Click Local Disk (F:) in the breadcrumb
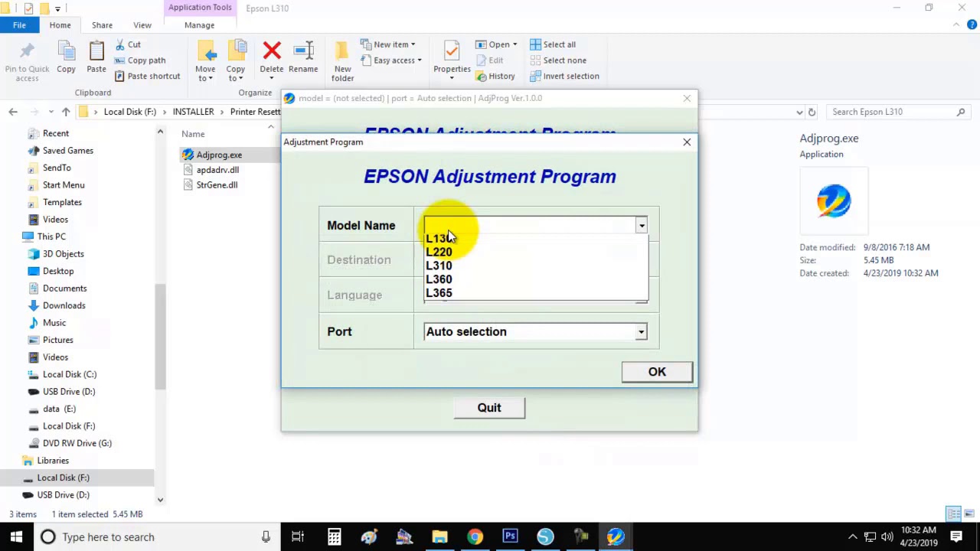 130,112
